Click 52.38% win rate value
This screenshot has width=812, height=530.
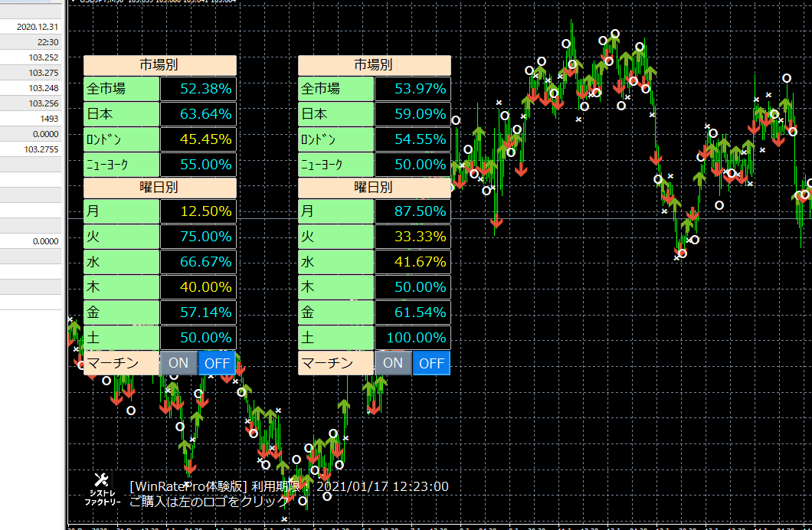click(198, 89)
